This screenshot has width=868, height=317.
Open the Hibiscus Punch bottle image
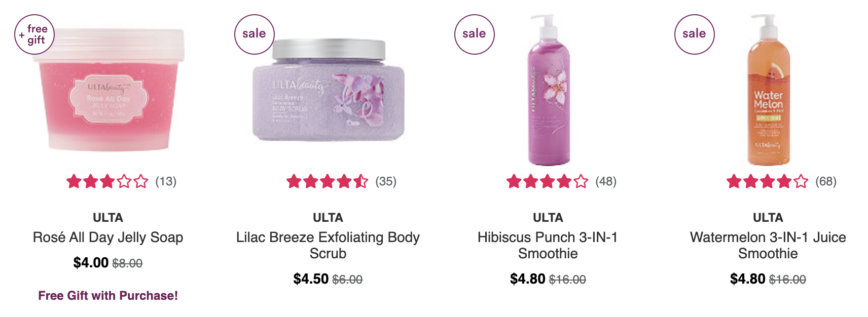tap(548, 90)
